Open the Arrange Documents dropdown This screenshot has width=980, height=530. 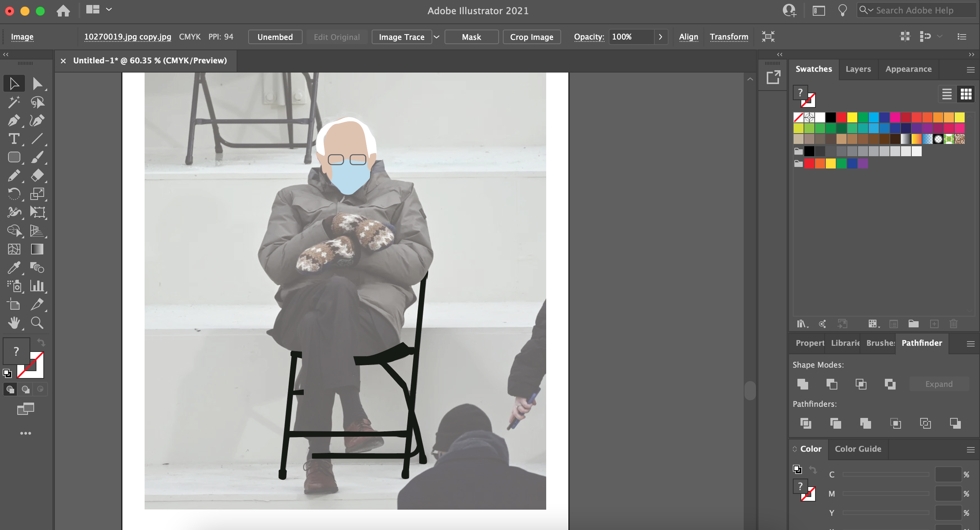[99, 10]
